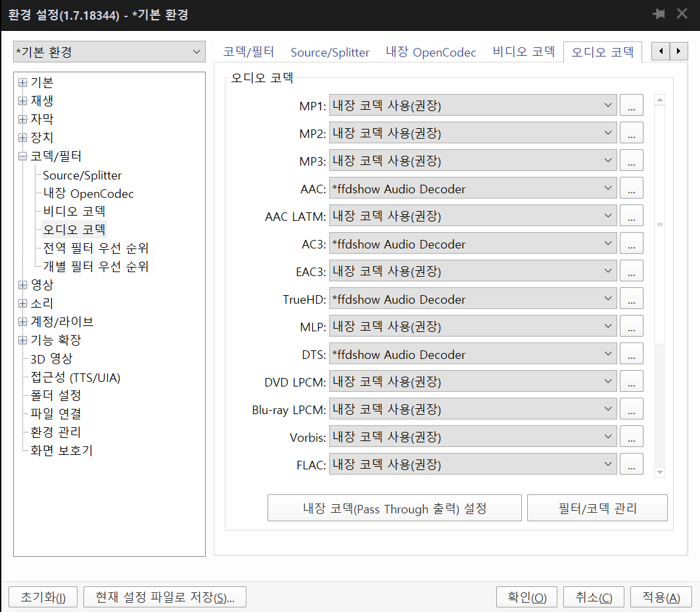Click 현재 설정 파일로 저장(S)... button
The height and width of the screenshot is (612, 700).
click(x=165, y=598)
